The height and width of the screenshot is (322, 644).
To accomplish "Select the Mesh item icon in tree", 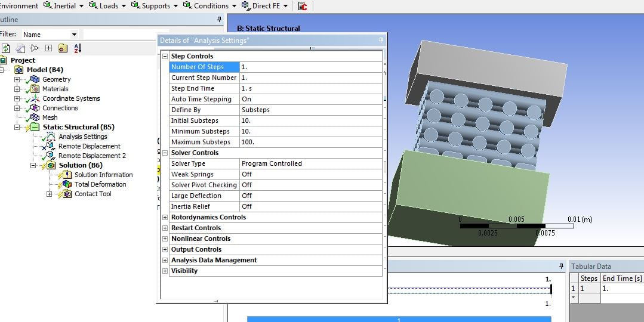I will pyautogui.click(x=35, y=117).
